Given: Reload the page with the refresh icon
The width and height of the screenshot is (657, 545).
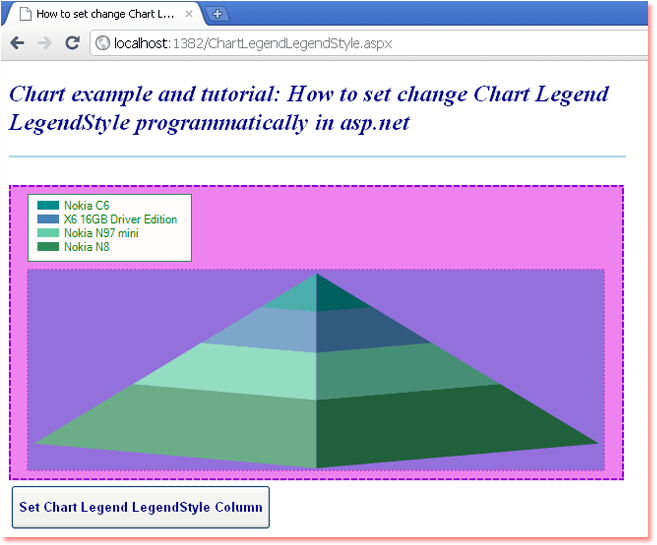Looking at the screenshot, I should 72,43.
